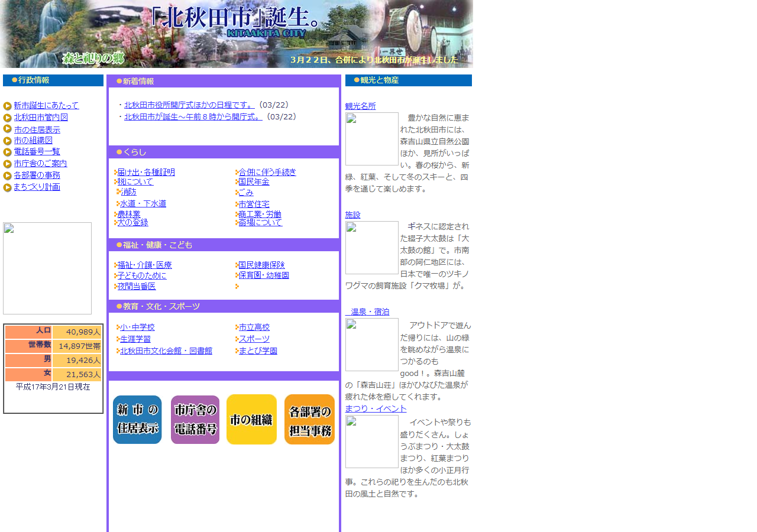Open 市庁舎のご案内 link
This screenshot has height=532, width=757.
click(x=40, y=163)
